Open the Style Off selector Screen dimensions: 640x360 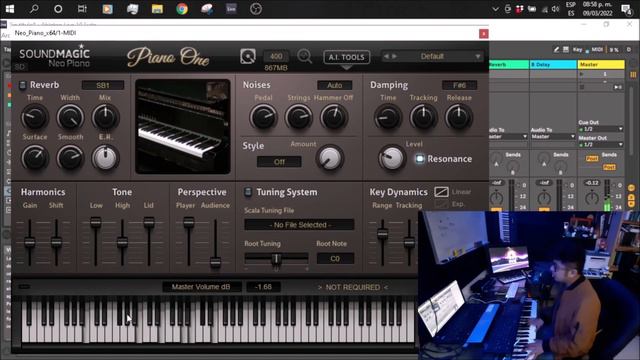[x=279, y=162]
